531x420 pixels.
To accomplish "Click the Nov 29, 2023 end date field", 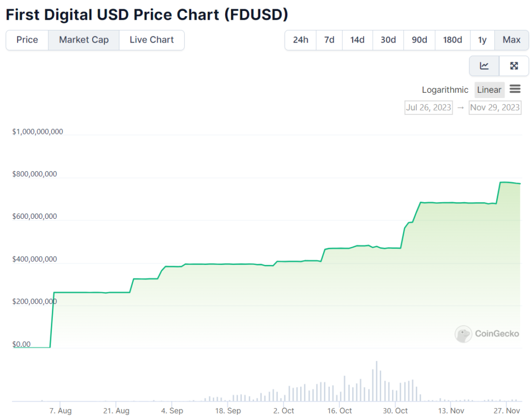I will coord(495,107).
